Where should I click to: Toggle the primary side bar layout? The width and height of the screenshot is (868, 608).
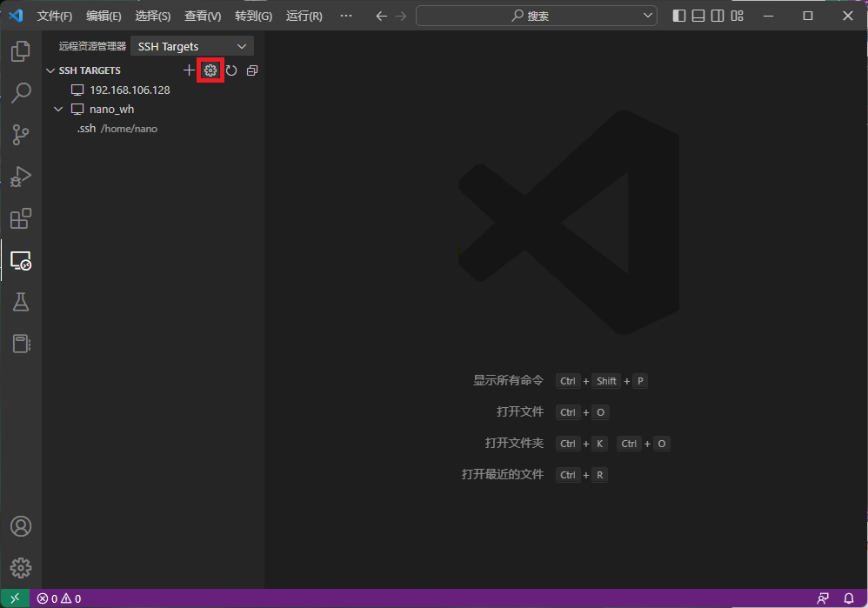pyautogui.click(x=679, y=16)
